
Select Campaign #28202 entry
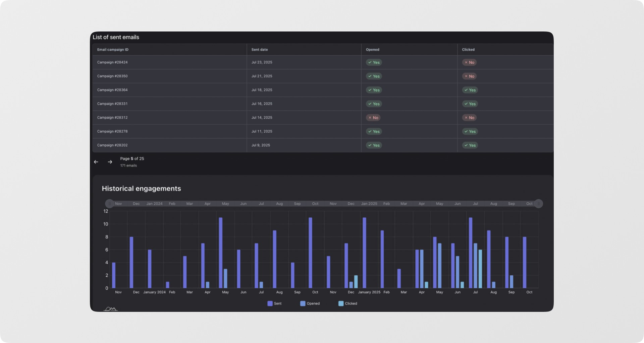pos(323,145)
